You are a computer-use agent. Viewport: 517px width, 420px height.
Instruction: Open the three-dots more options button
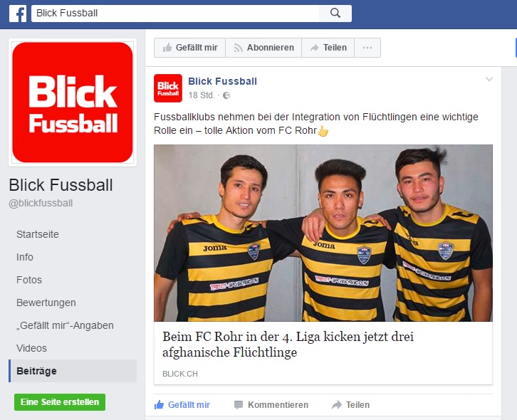pos(367,48)
